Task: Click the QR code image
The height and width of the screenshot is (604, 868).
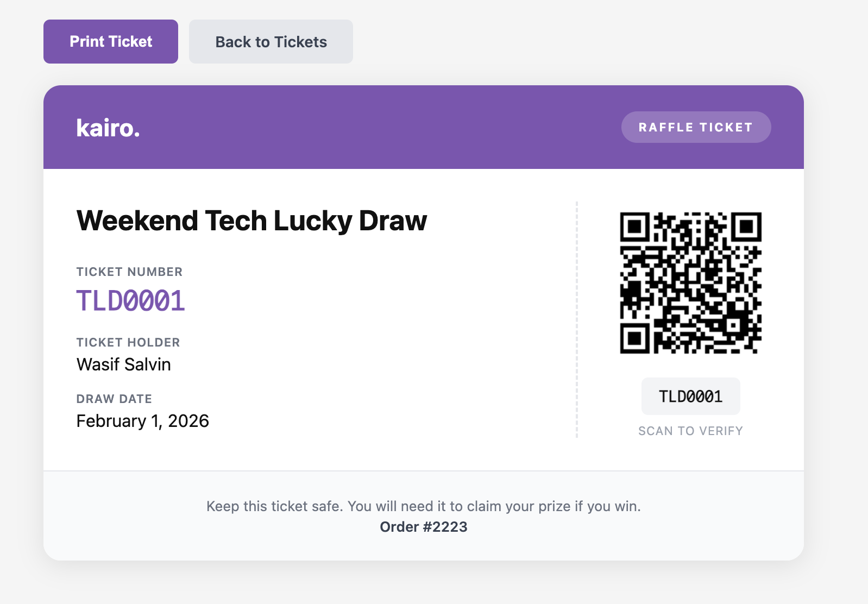Action: pos(690,282)
